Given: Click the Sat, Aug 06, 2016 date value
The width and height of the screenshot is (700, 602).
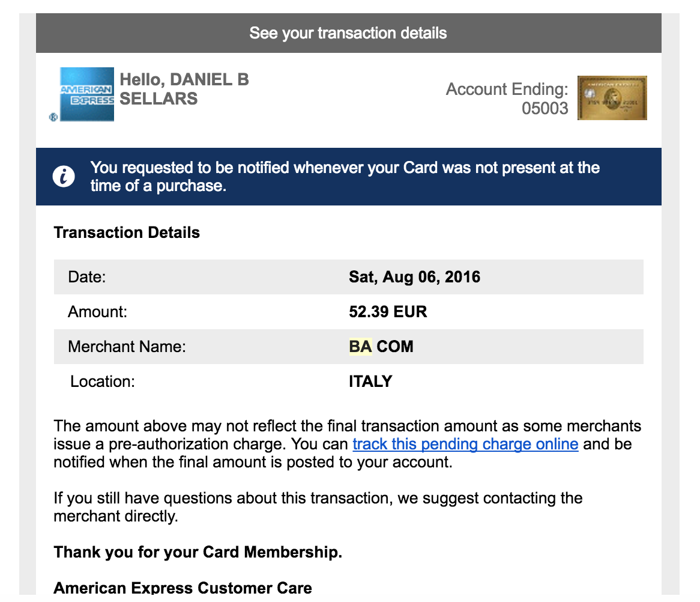Looking at the screenshot, I should [414, 277].
